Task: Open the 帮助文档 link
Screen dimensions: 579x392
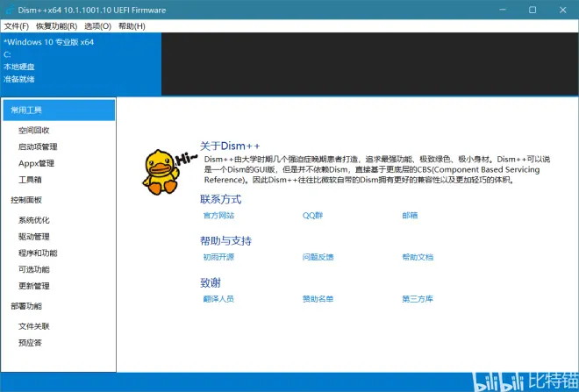Action: pyautogui.click(x=418, y=257)
